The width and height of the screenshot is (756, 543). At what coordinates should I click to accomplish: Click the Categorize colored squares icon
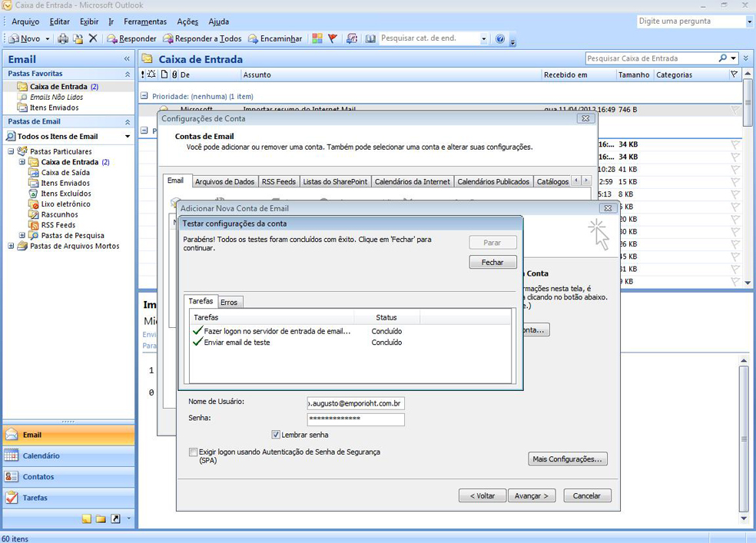[317, 38]
